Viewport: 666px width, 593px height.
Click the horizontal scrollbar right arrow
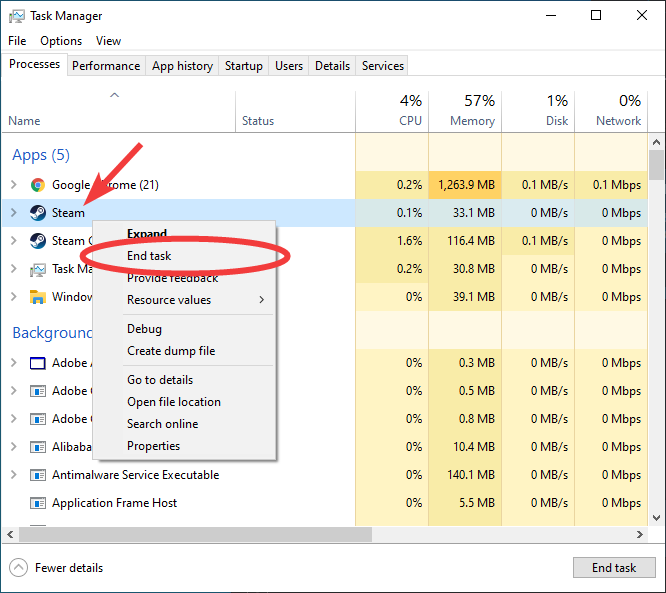[x=640, y=534]
